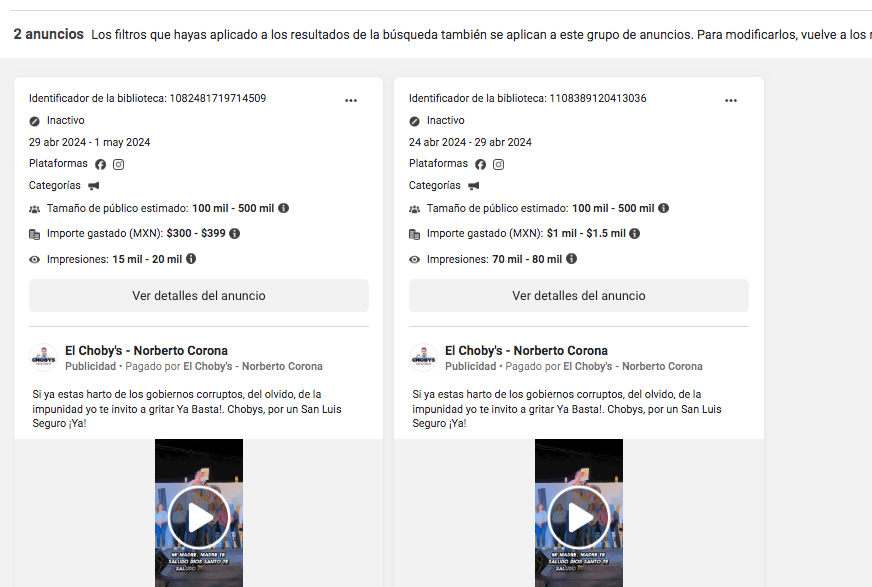This screenshot has height=587, width=872.
Task: Click info icon beside $1 mil - $1.5 mil spend
Action: 634,233
